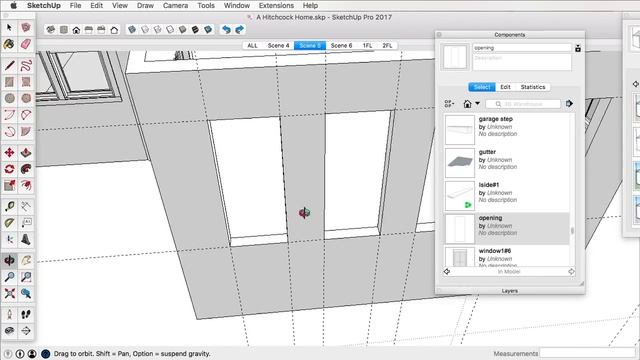640x360 pixels.
Task: Pick the pink Eraser tool
Action: pos(26,44)
